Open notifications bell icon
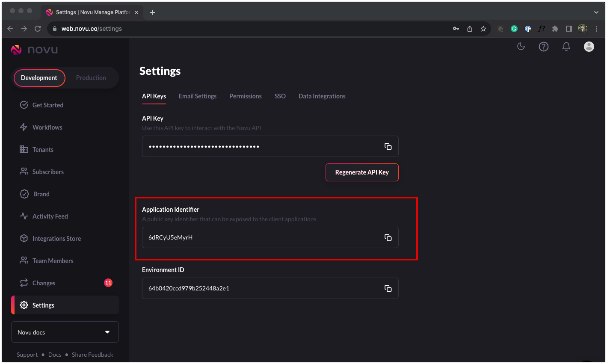Viewport: 607px width, 364px height. 566,47
